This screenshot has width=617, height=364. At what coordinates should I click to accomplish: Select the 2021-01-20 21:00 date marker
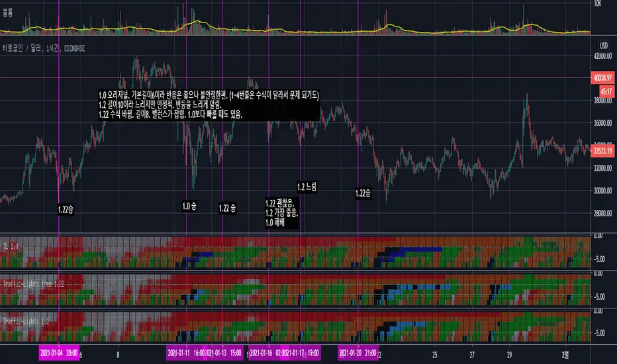coord(358,353)
